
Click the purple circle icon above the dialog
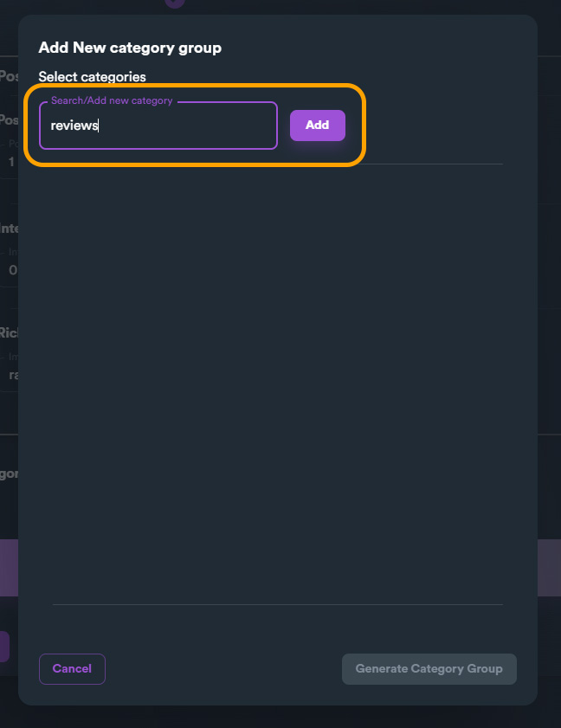pos(175,3)
